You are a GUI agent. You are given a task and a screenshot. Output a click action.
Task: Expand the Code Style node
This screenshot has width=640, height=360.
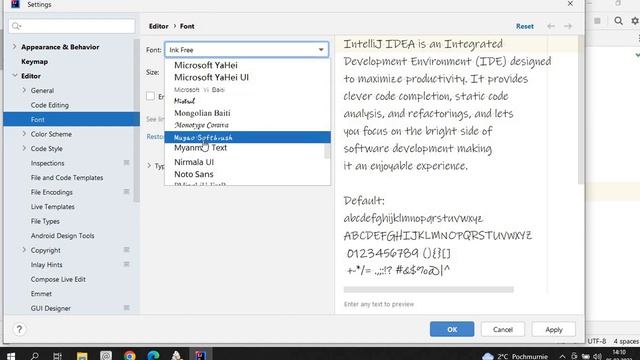[x=24, y=149]
